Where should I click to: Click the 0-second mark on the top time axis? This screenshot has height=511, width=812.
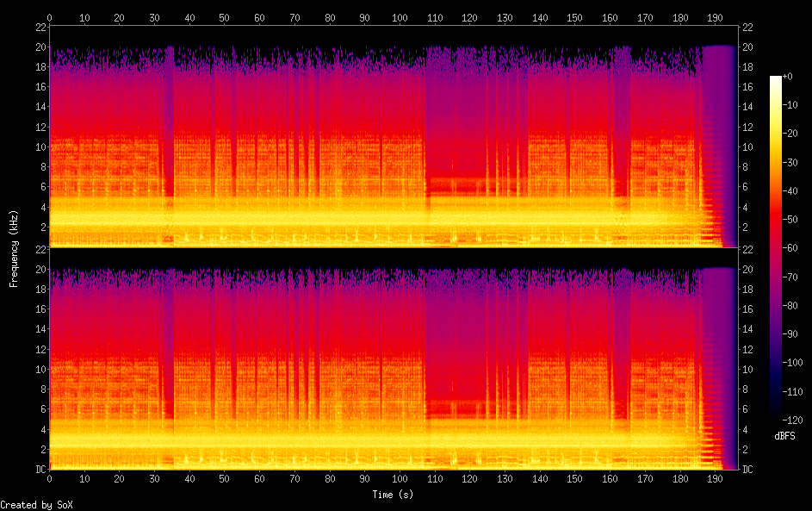click(x=49, y=17)
